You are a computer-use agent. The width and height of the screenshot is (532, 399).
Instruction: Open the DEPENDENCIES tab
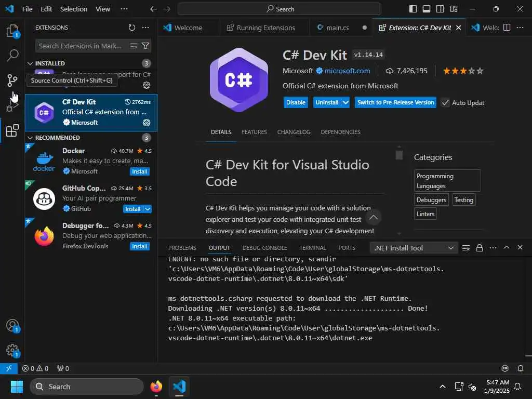point(340,132)
